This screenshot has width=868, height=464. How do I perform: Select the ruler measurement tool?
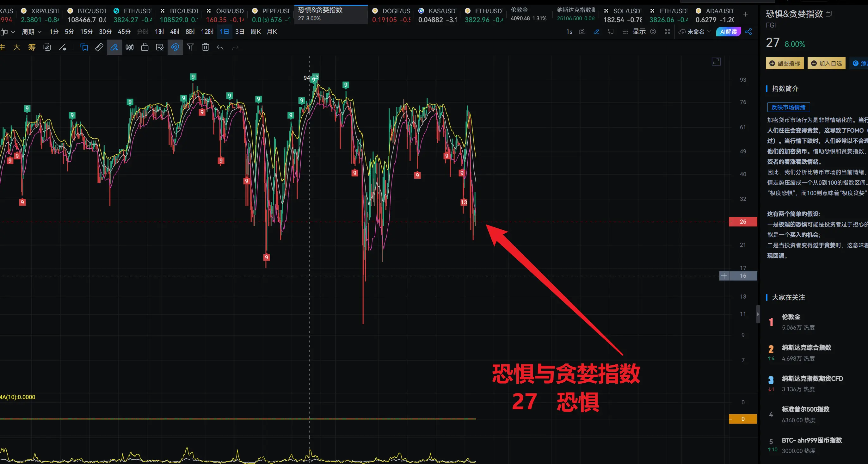99,47
